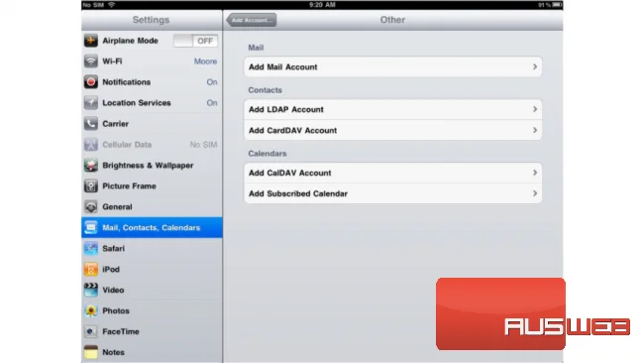The width and height of the screenshot is (644, 363).
Task: Tap the Wi-Fi icon in sidebar
Action: point(91,61)
